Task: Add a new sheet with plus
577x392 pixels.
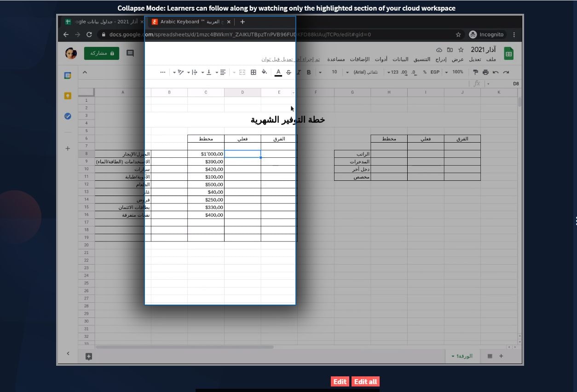Action: coord(501,356)
